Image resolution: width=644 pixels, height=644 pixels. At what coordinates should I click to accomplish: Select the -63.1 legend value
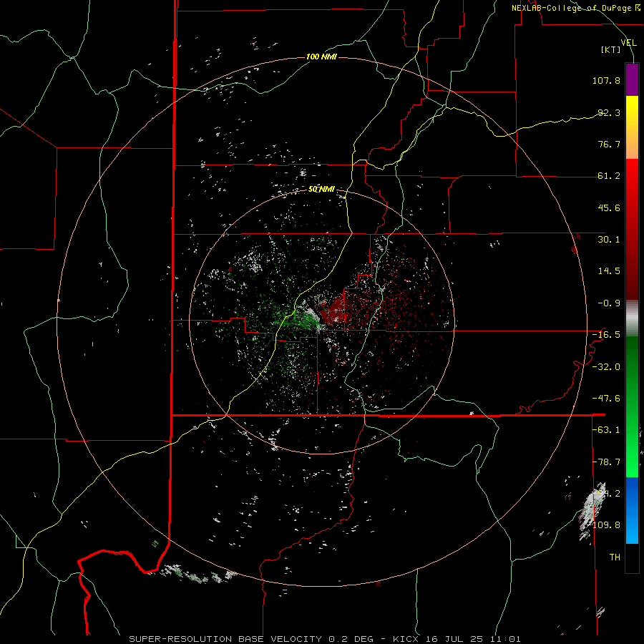(606, 430)
